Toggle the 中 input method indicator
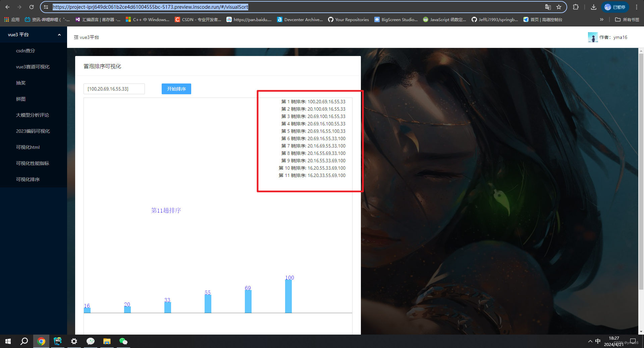 coord(598,341)
